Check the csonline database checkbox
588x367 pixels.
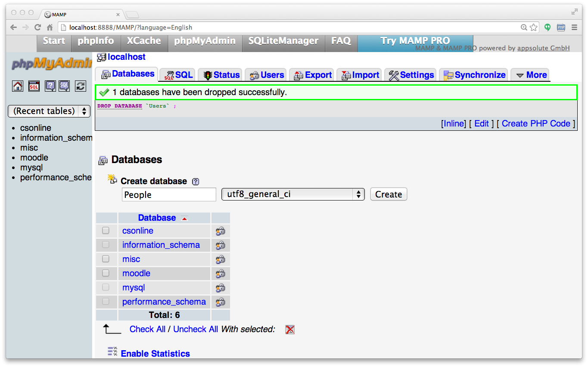point(106,231)
